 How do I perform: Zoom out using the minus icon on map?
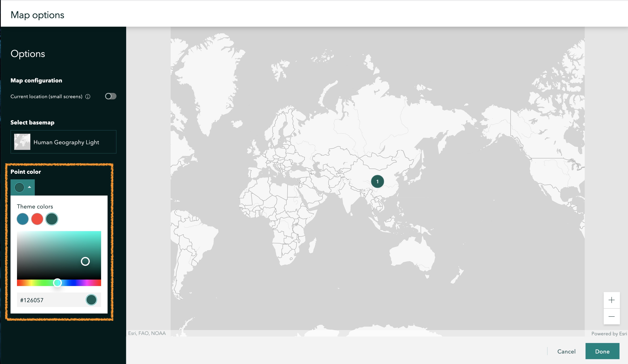click(612, 317)
